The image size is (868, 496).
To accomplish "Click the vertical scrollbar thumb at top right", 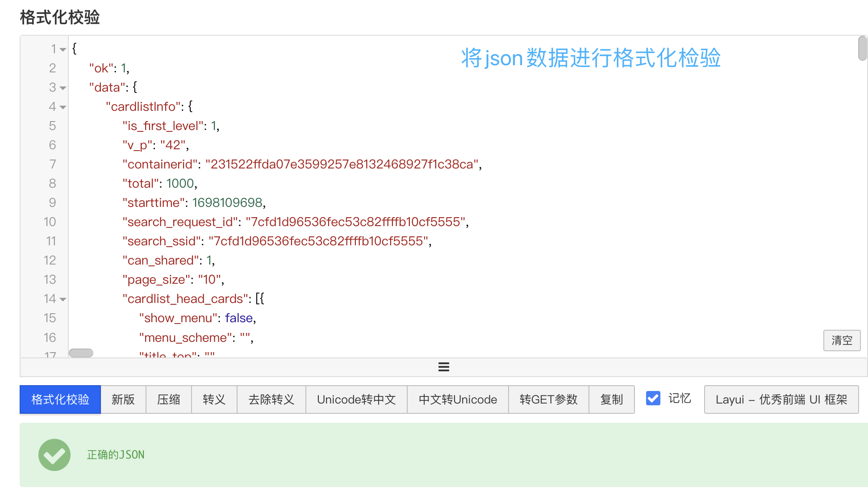I will (862, 48).
